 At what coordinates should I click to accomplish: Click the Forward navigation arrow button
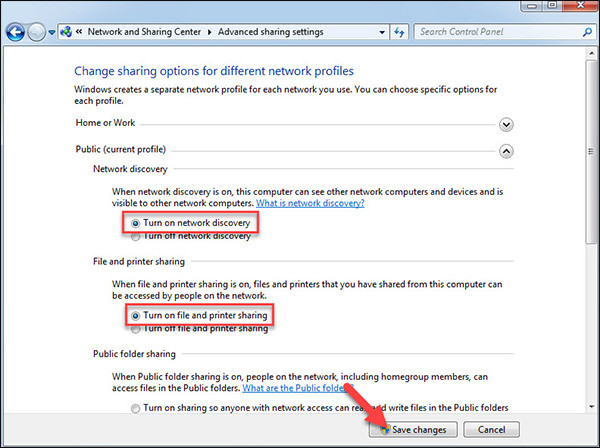pos(38,32)
